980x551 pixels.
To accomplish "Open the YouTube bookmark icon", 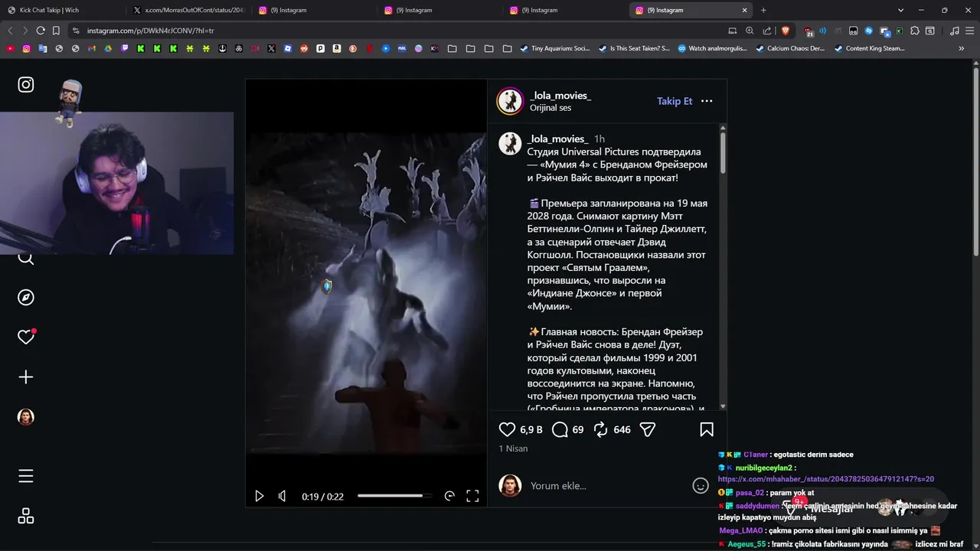I will coord(10,48).
